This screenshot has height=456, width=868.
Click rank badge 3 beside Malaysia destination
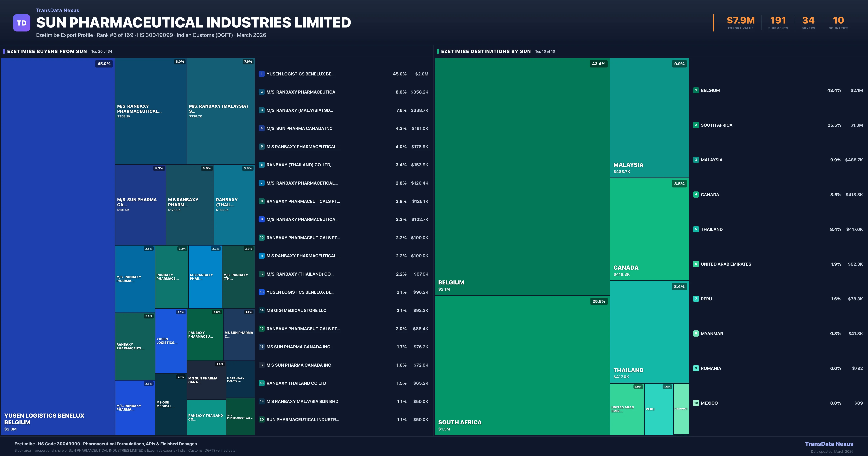(x=696, y=160)
